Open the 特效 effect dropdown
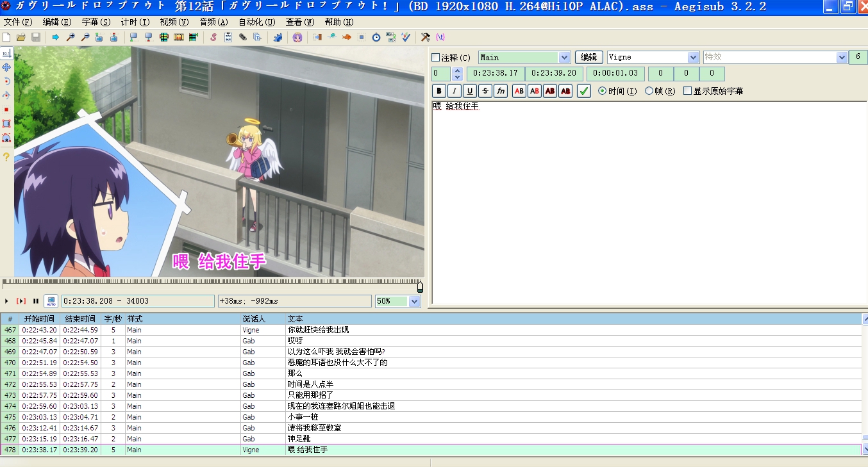This screenshot has height=467, width=868. tap(842, 58)
